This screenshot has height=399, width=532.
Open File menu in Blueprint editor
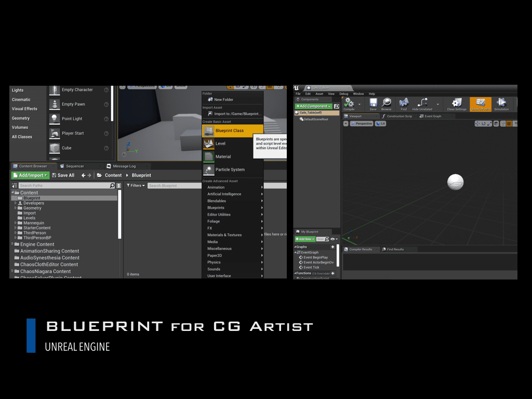[x=298, y=94]
